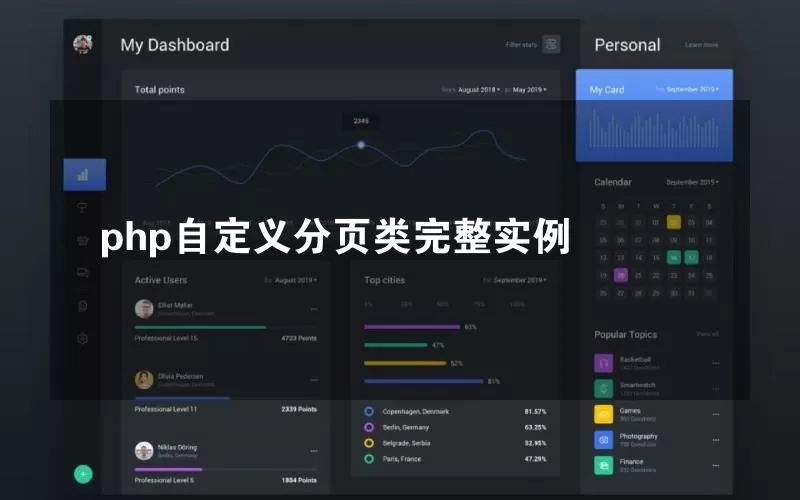Click the blue 81% bar in Top cities

pos(423,381)
